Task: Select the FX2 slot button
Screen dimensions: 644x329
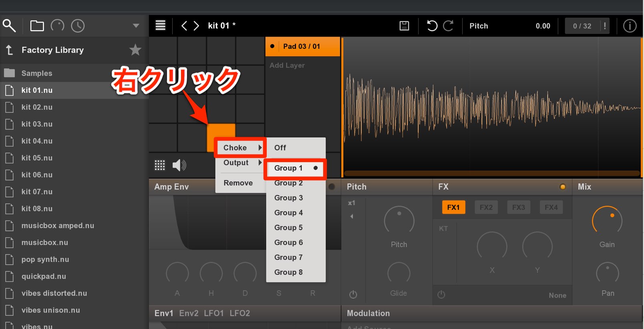Action: [486, 207]
